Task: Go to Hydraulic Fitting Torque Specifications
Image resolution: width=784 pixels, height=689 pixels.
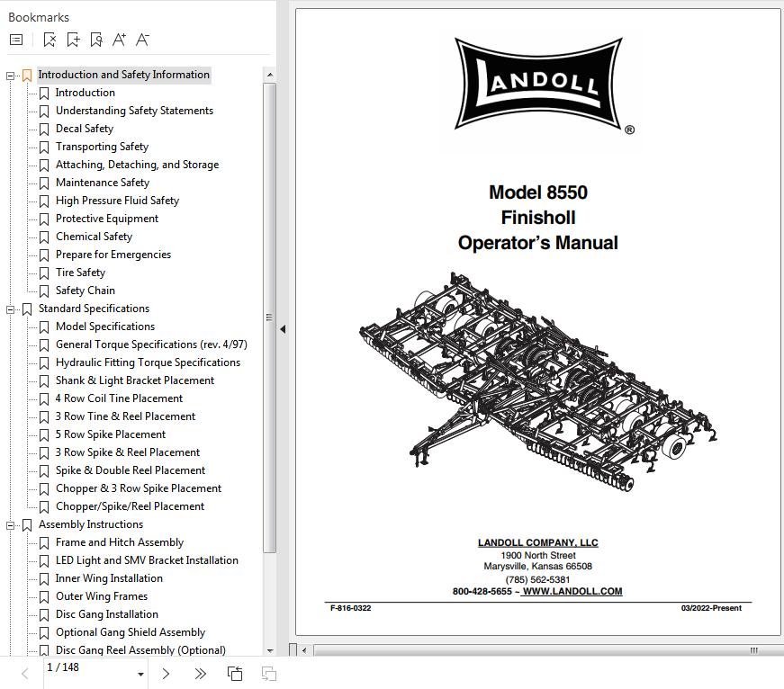Action: [x=148, y=362]
